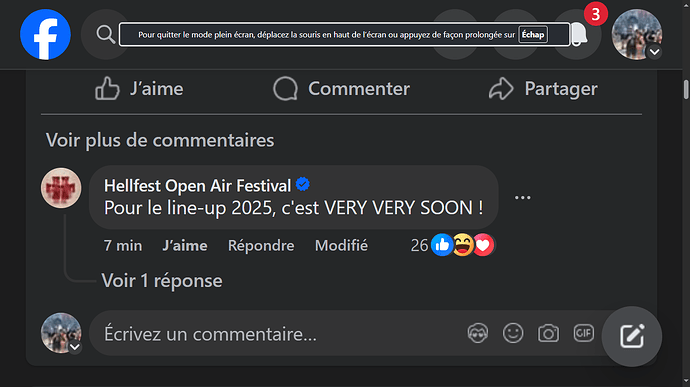690x387 pixels.
Task: Click the new message compose icon
Action: (632, 336)
